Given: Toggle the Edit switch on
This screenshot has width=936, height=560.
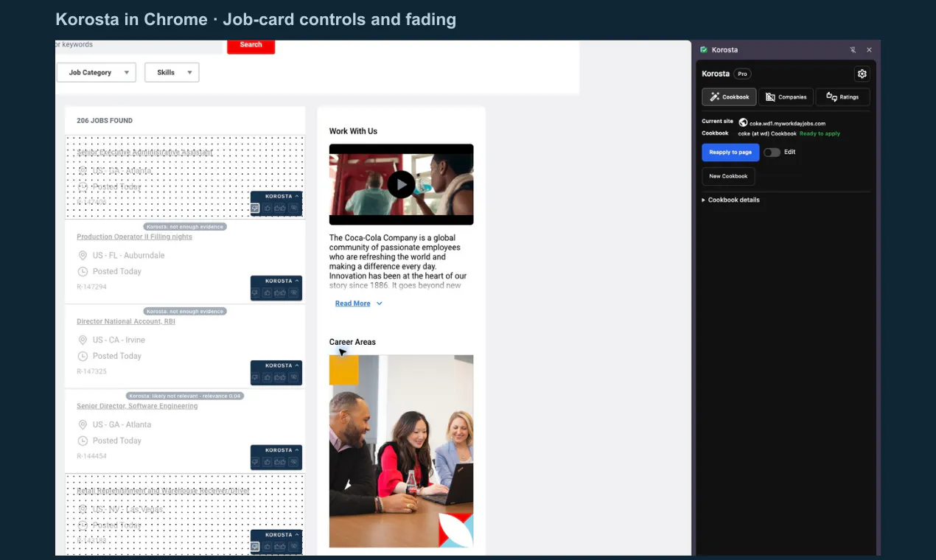Looking at the screenshot, I should click(x=772, y=153).
